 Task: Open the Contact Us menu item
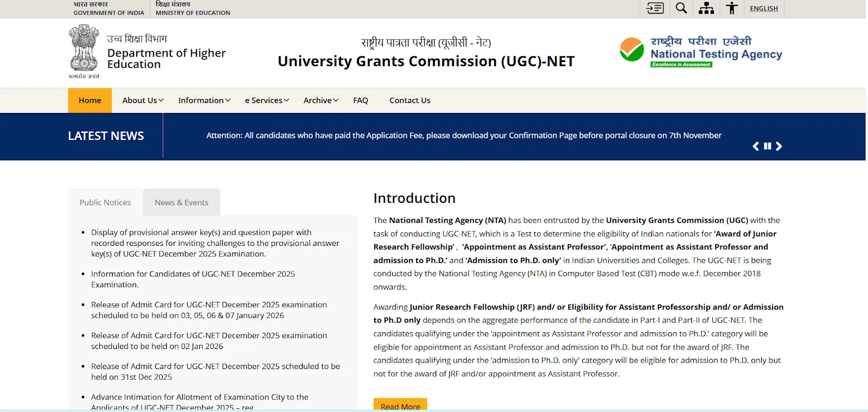[x=410, y=100]
